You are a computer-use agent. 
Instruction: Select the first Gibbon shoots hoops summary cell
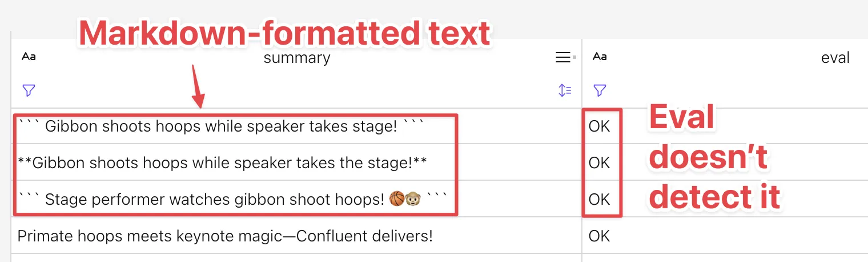[220, 126]
